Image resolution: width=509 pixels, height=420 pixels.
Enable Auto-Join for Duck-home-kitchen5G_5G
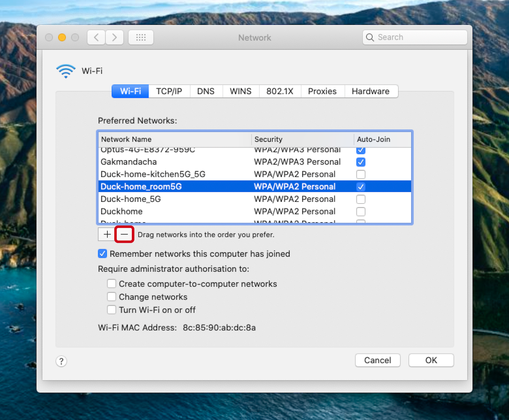(x=360, y=174)
